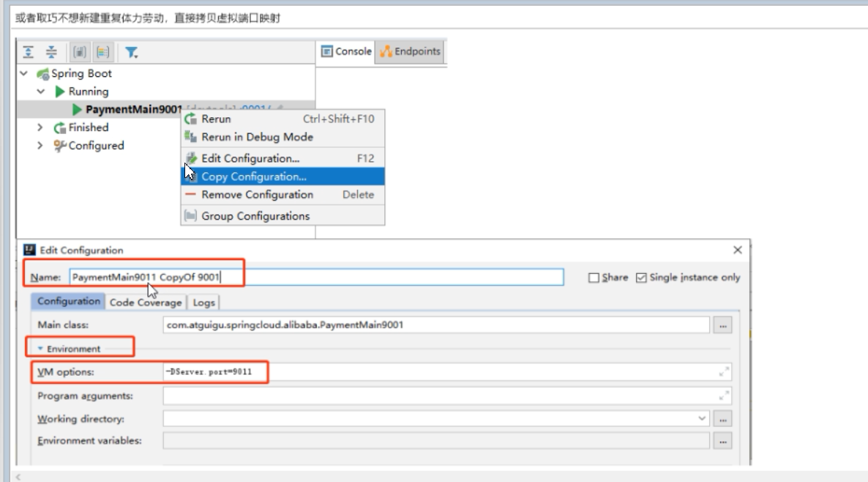The height and width of the screenshot is (482, 868).
Task: Edit Environment variables browse button
Action: coord(722,442)
